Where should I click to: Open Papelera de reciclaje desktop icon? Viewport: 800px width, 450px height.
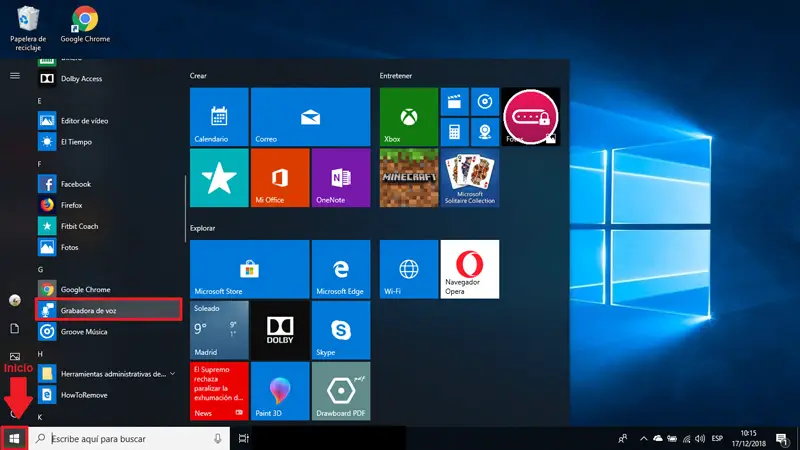pyautogui.click(x=28, y=29)
